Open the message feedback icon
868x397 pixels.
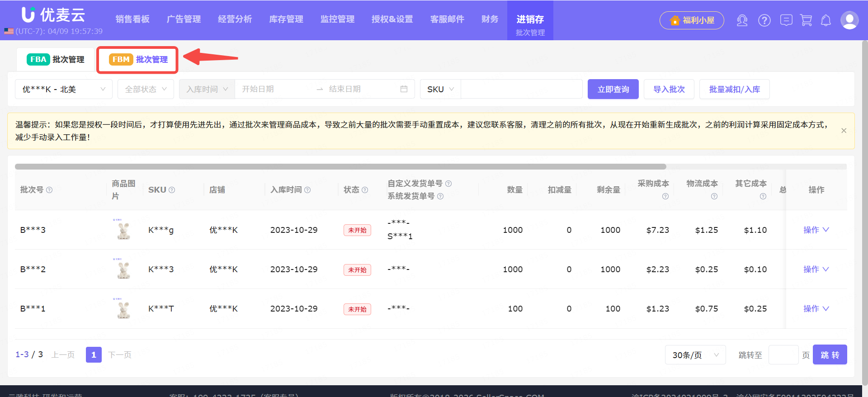pyautogui.click(x=786, y=20)
